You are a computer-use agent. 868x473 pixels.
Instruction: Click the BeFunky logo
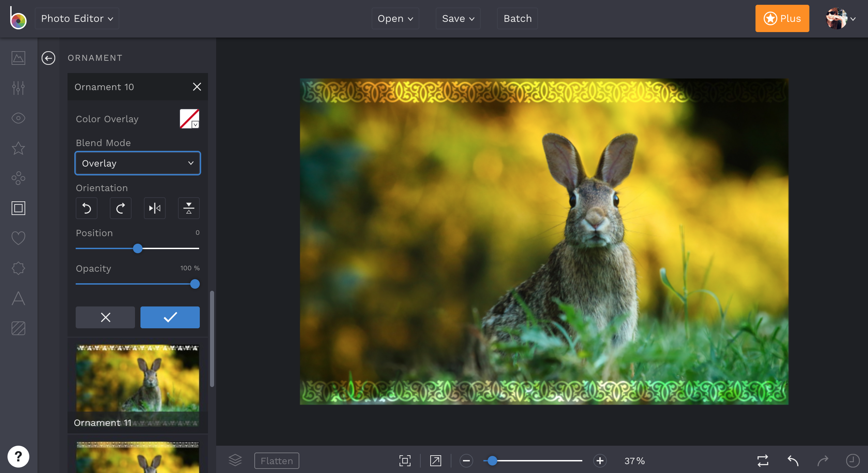click(x=18, y=18)
